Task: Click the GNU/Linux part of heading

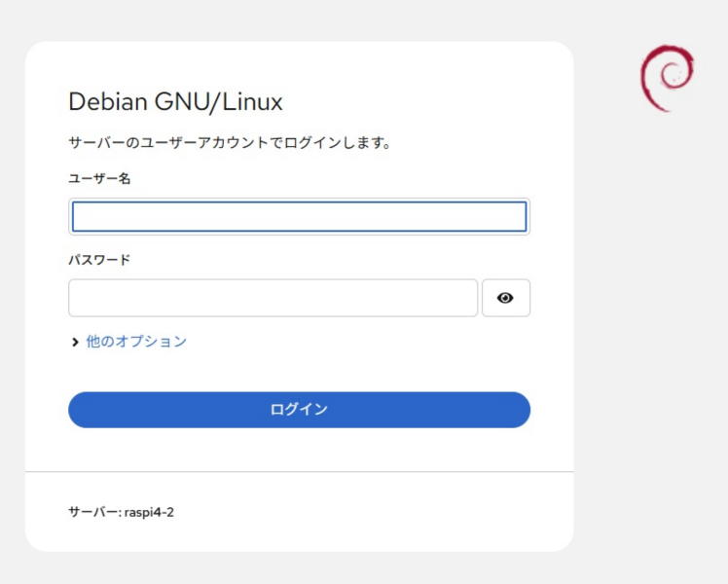Action: 219,101
